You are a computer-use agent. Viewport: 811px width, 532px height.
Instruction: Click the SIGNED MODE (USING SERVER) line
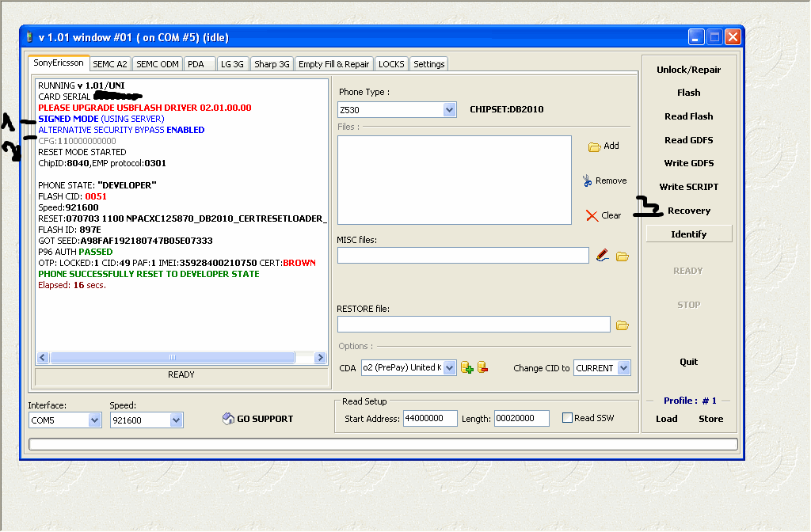(x=101, y=119)
